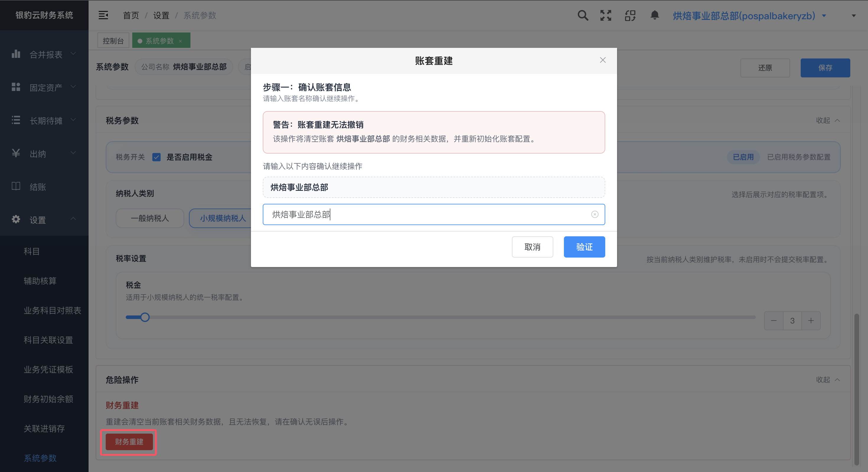Click the tax rate value field showing 3
The image size is (868, 472).
[x=792, y=320]
